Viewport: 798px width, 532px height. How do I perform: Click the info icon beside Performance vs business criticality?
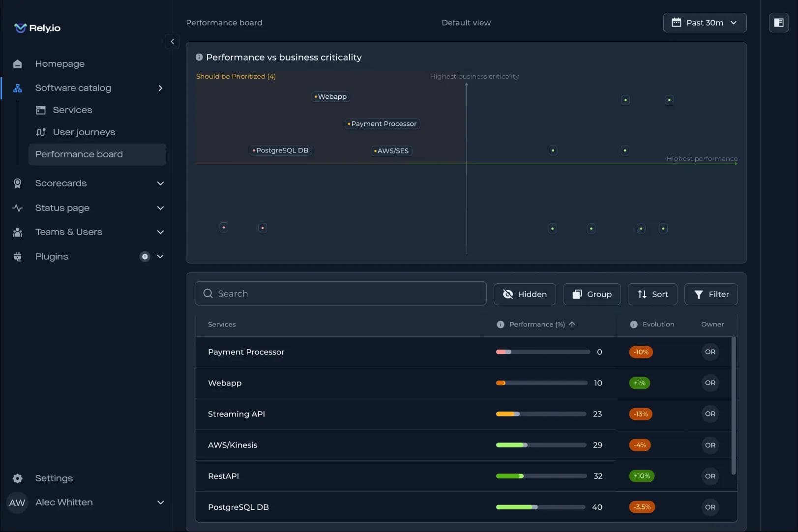click(x=199, y=58)
